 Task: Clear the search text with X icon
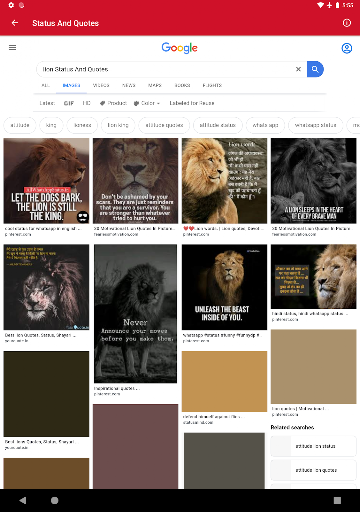tap(298, 69)
